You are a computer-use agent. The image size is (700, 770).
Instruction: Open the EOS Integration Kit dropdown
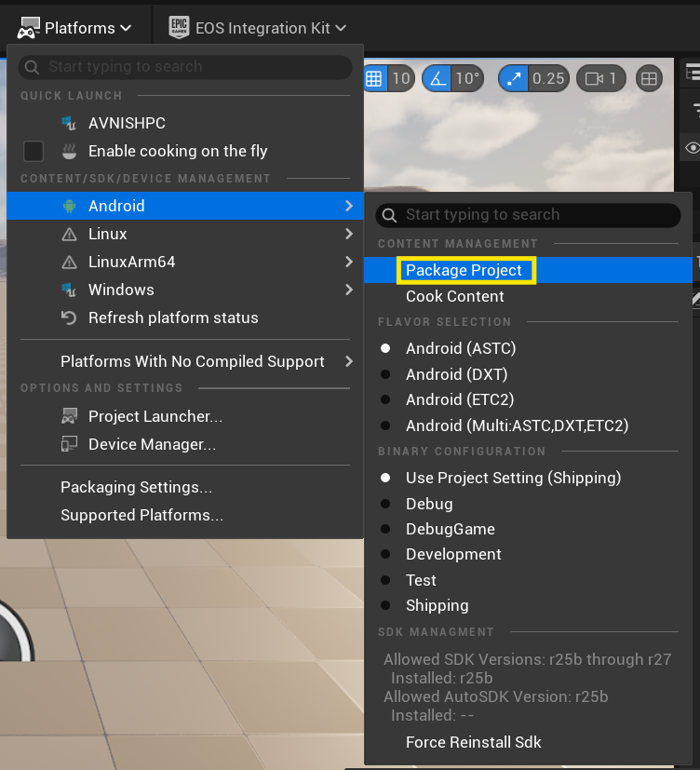point(257,28)
